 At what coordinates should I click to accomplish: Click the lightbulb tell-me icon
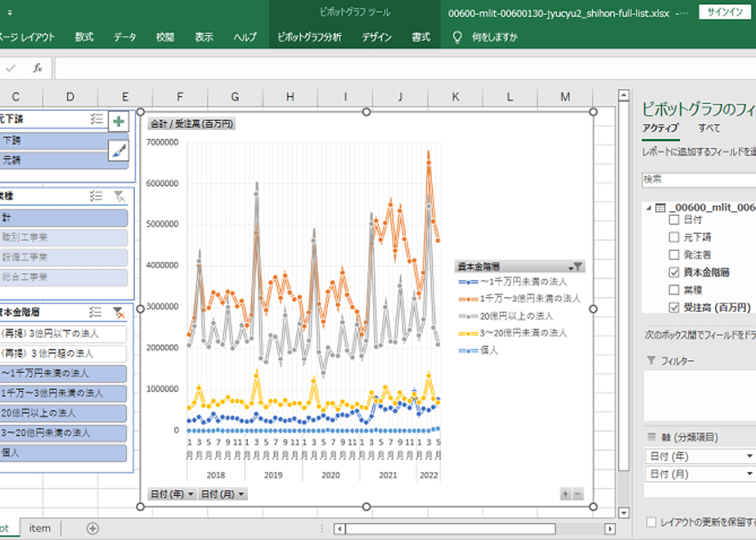(457, 37)
